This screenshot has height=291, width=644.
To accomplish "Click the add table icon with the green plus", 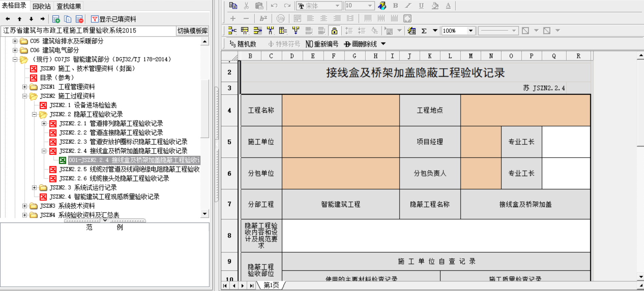I will 56,19.
